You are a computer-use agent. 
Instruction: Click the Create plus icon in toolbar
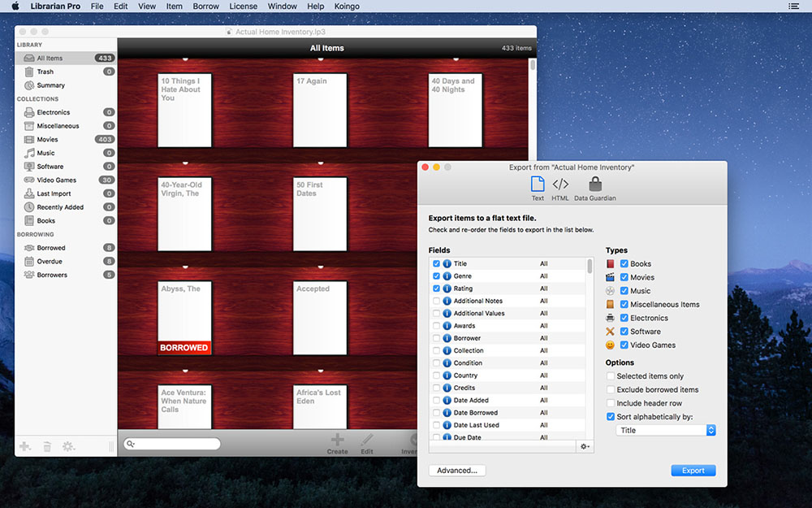pyautogui.click(x=337, y=440)
